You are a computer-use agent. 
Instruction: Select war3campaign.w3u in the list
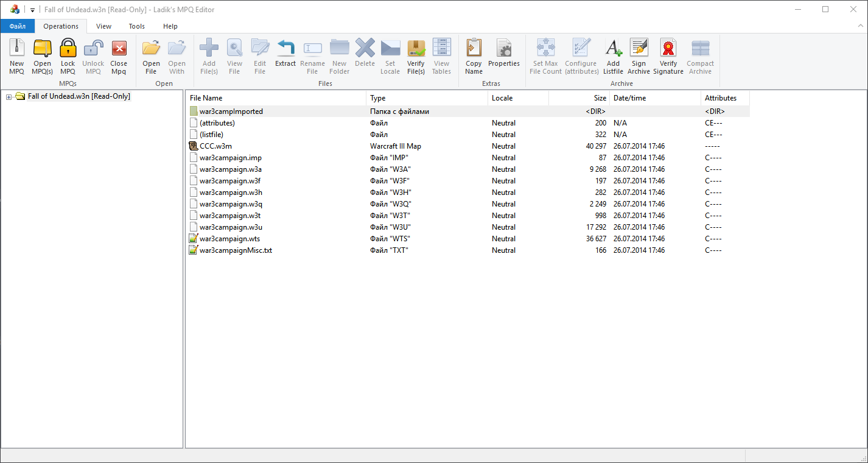[x=468, y=227]
